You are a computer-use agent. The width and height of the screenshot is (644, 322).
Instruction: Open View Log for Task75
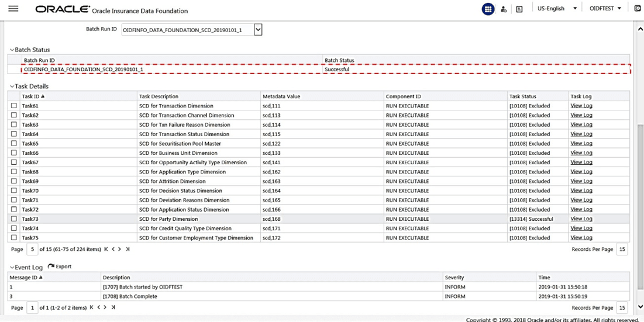[581, 238]
